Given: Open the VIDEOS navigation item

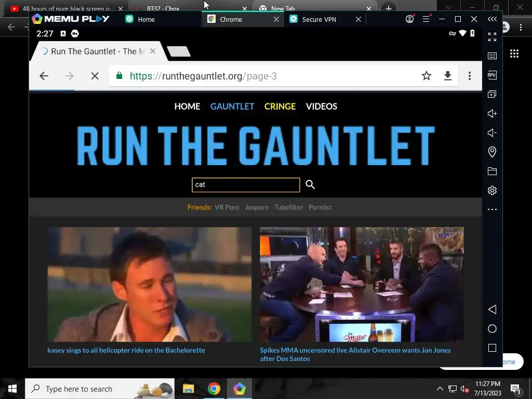Looking at the screenshot, I should pyautogui.click(x=322, y=107).
